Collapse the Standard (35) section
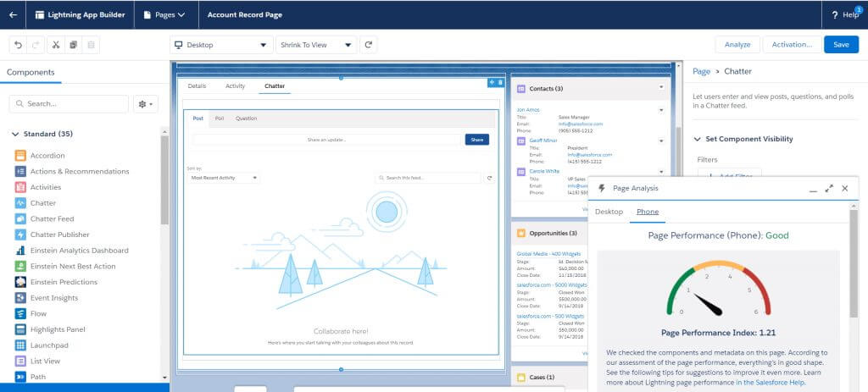The width and height of the screenshot is (868, 392). pos(15,134)
